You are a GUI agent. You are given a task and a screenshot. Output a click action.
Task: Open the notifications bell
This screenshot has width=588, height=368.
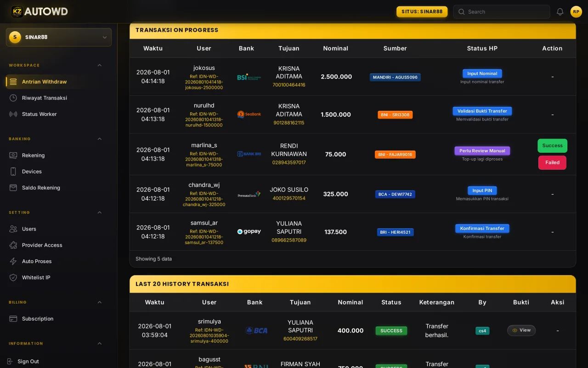560,12
